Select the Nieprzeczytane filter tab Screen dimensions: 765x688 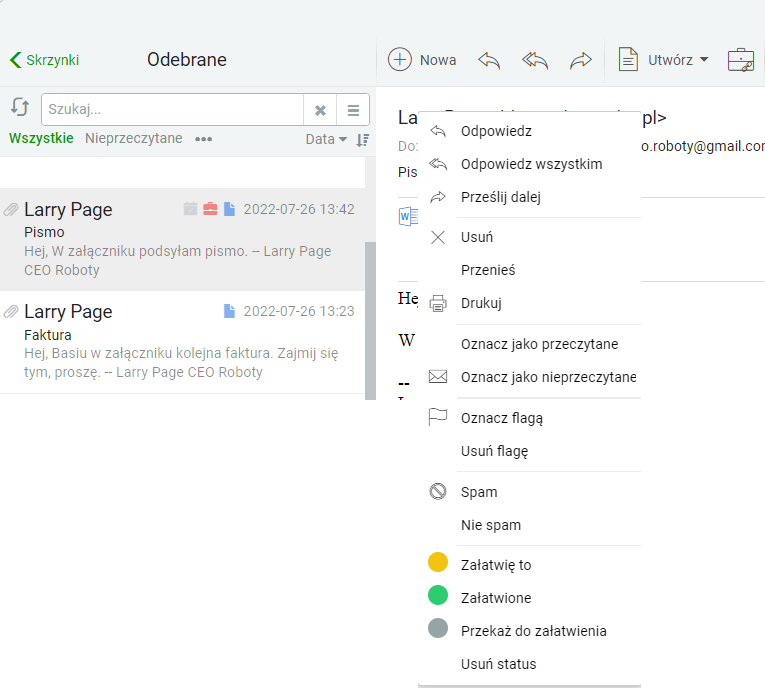[134, 139]
